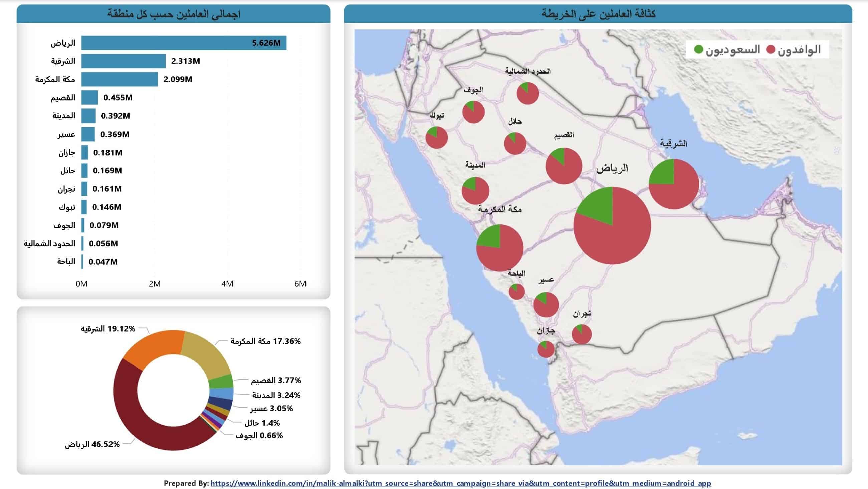The width and height of the screenshot is (868, 489).
Task: Click the green السعوديون legend marker
Action: (x=698, y=49)
